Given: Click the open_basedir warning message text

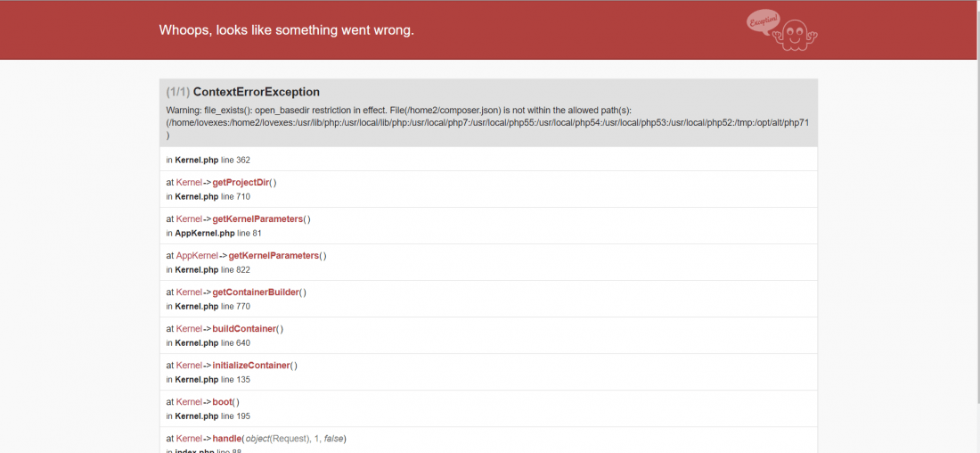Looking at the screenshot, I should [487, 123].
